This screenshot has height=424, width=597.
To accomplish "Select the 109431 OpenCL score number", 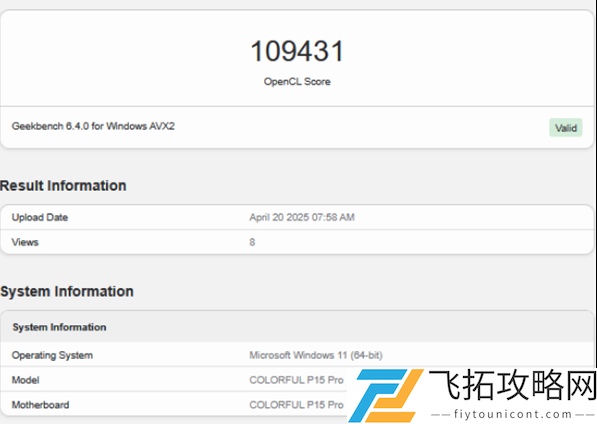I will click(297, 51).
